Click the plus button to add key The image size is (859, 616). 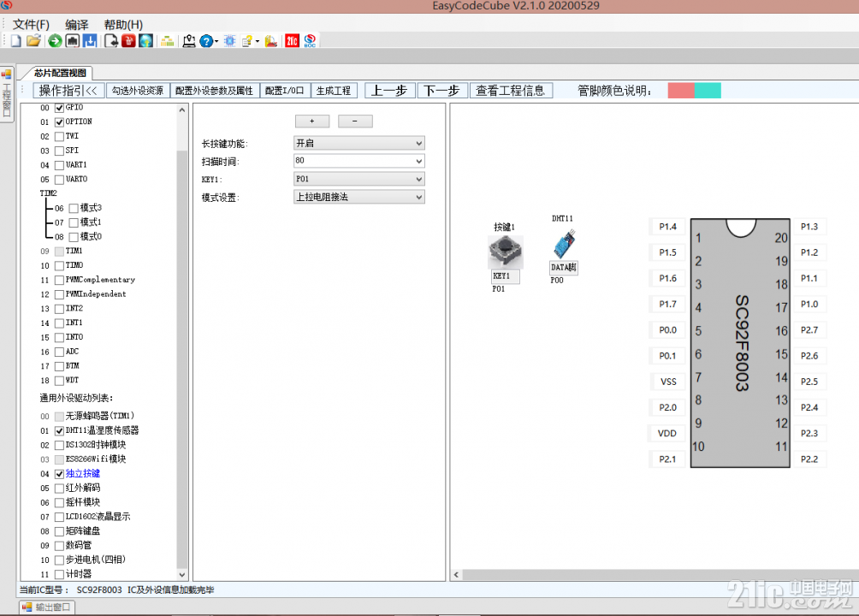coord(312,121)
